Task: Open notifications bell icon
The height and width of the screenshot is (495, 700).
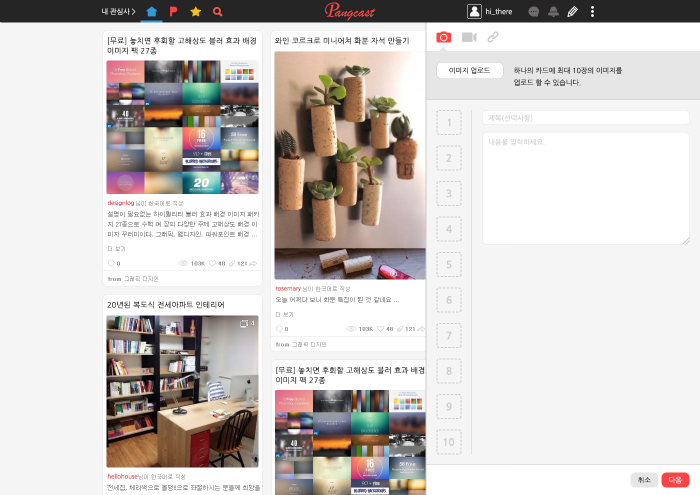Action: point(552,12)
